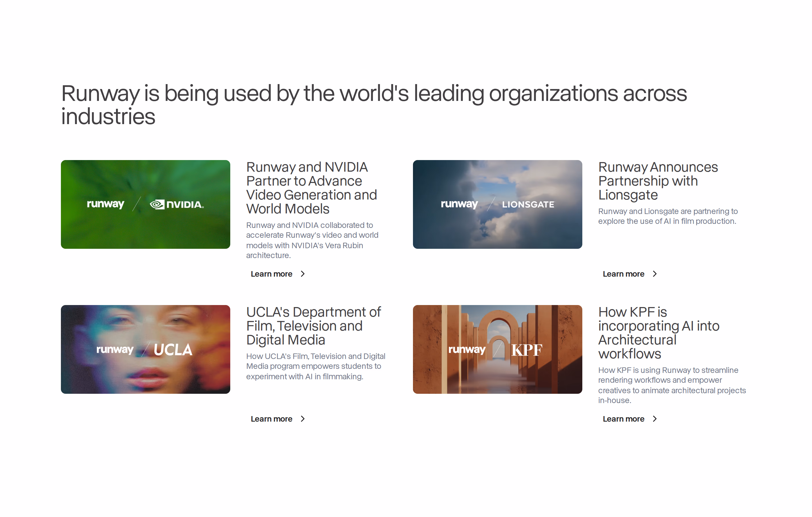Click the arrow icon beside KPF's Learn more

tap(655, 419)
